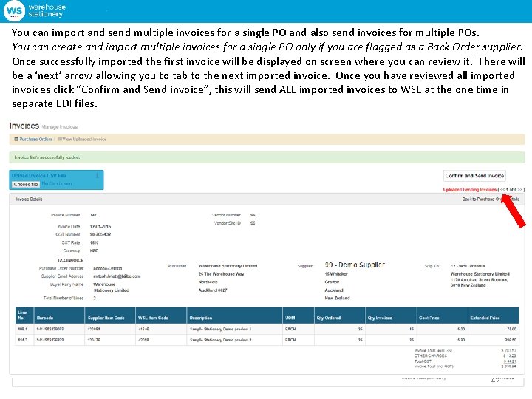
Task: Click the Cost Price column header
Action: [x=442, y=316]
